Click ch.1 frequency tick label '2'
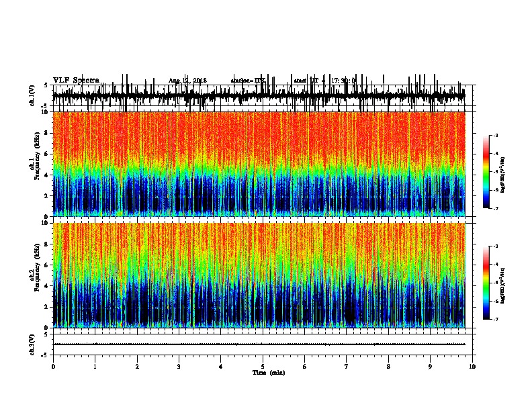Viewport: 532px width, 411px height. point(47,195)
